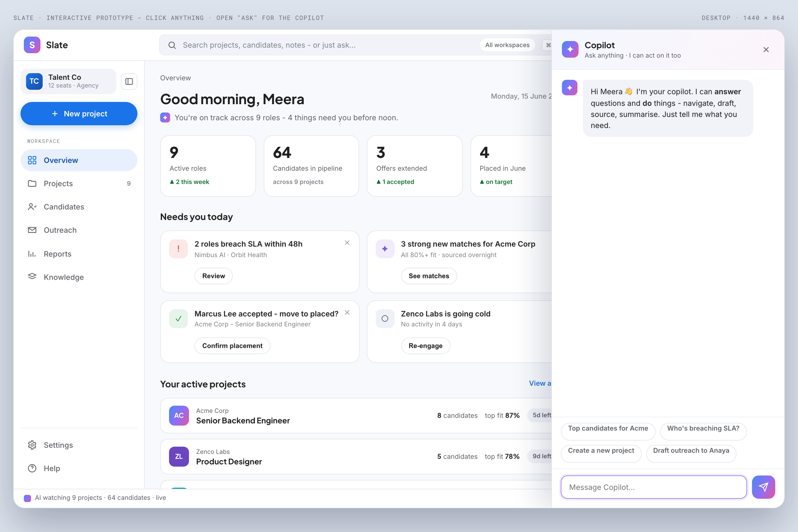Open the Reports section
The image size is (798, 532).
[79, 254]
